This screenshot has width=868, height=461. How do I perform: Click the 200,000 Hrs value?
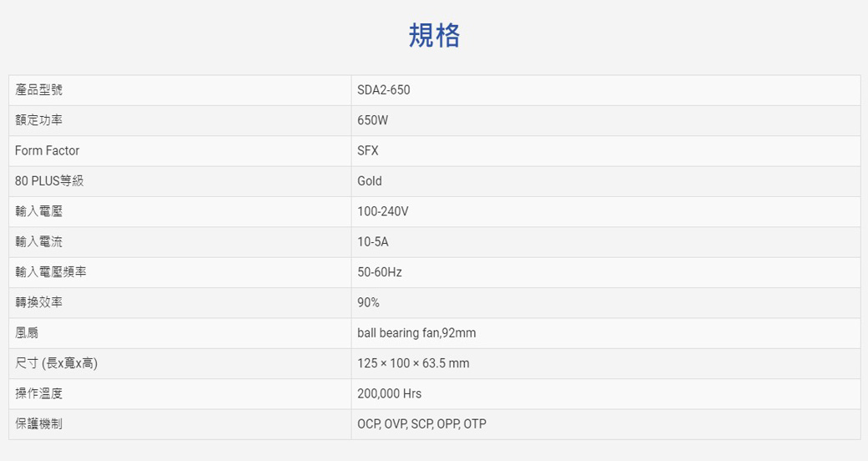(x=389, y=393)
